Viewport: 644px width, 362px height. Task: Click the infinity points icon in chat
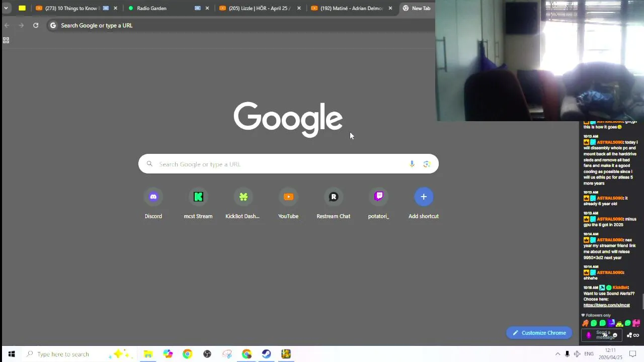tap(636, 335)
